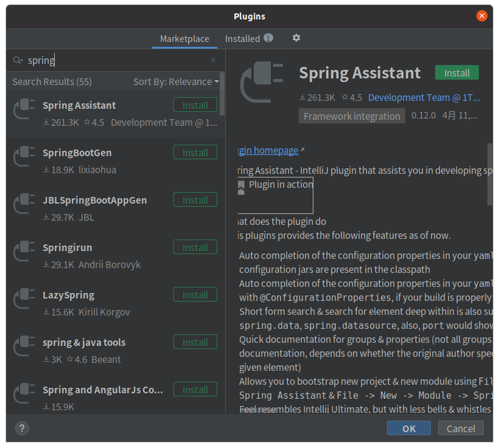Click the Spring Assistant plugin icon in list
499x448 pixels.
tap(24, 109)
